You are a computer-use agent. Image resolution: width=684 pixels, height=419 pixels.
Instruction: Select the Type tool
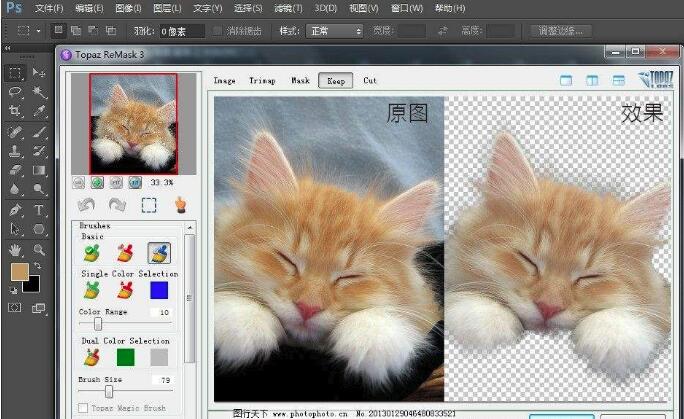click(x=40, y=210)
